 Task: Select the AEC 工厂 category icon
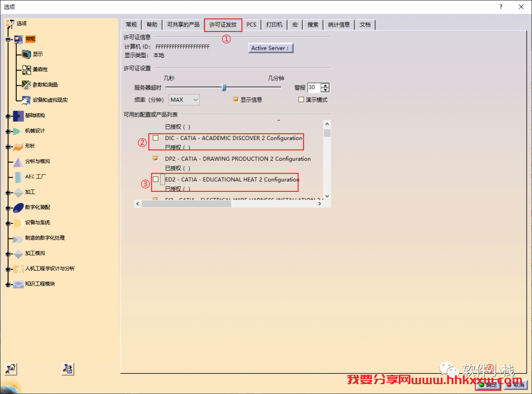pyautogui.click(x=18, y=177)
